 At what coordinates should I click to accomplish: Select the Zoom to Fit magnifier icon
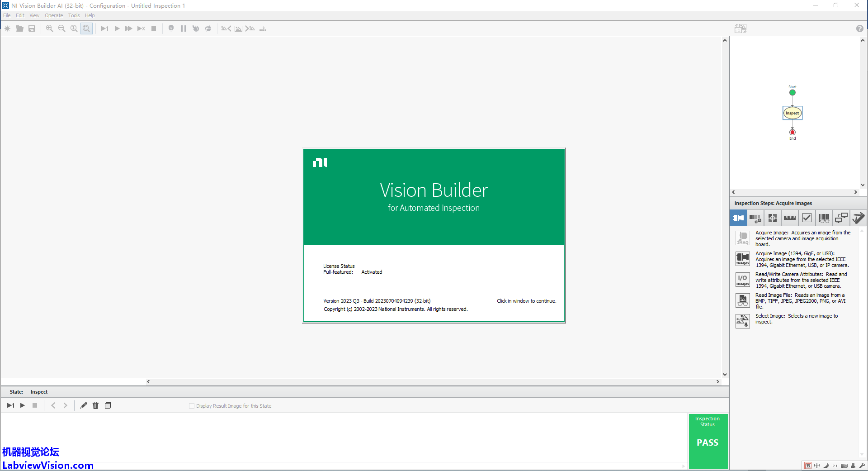point(86,29)
